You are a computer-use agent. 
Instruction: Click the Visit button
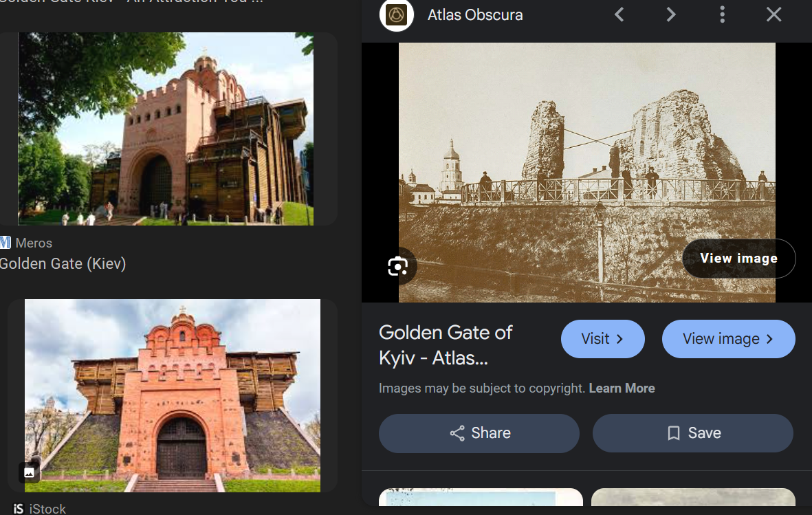[x=603, y=339]
